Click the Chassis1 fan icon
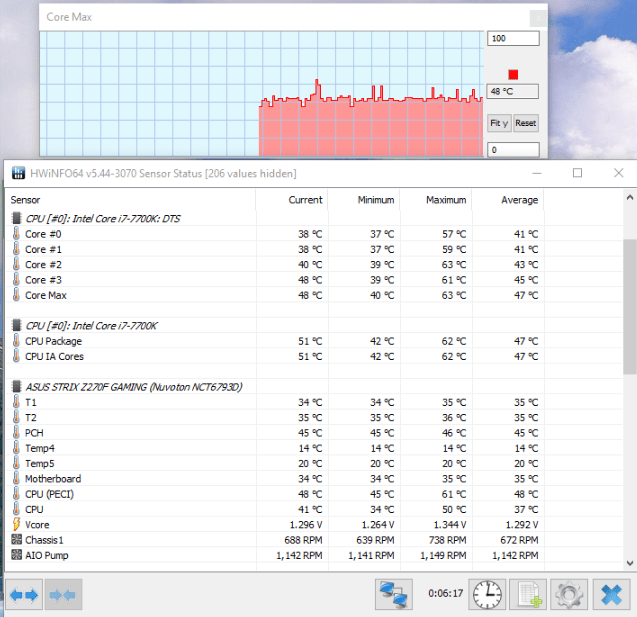The image size is (637, 617). 16,539
